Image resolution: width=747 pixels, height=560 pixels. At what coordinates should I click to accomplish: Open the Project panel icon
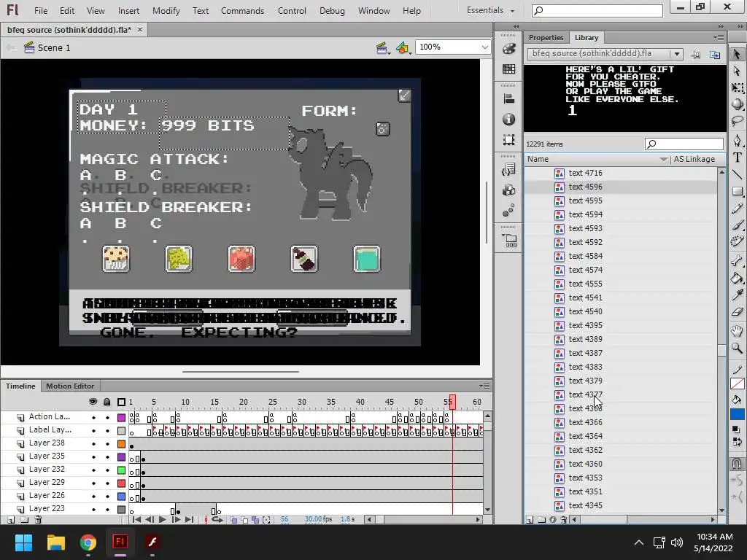click(x=509, y=240)
